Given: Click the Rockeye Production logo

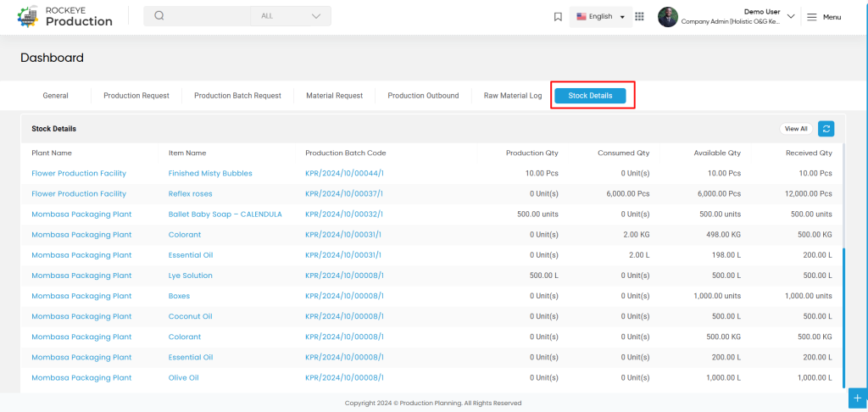Looking at the screenshot, I should tap(64, 17).
